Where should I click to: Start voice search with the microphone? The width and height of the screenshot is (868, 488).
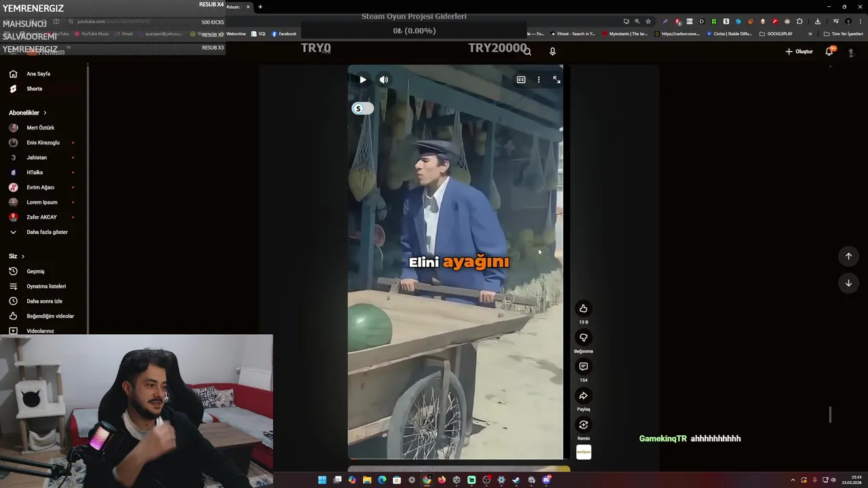pyautogui.click(x=553, y=52)
